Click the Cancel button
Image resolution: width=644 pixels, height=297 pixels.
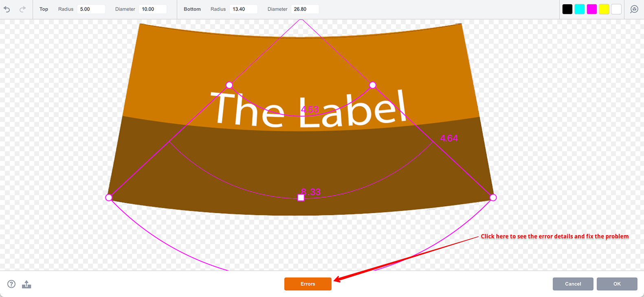coord(573,284)
